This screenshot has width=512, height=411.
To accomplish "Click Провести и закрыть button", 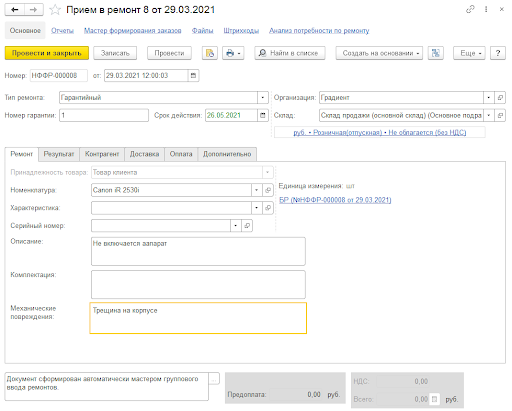I will [47, 53].
